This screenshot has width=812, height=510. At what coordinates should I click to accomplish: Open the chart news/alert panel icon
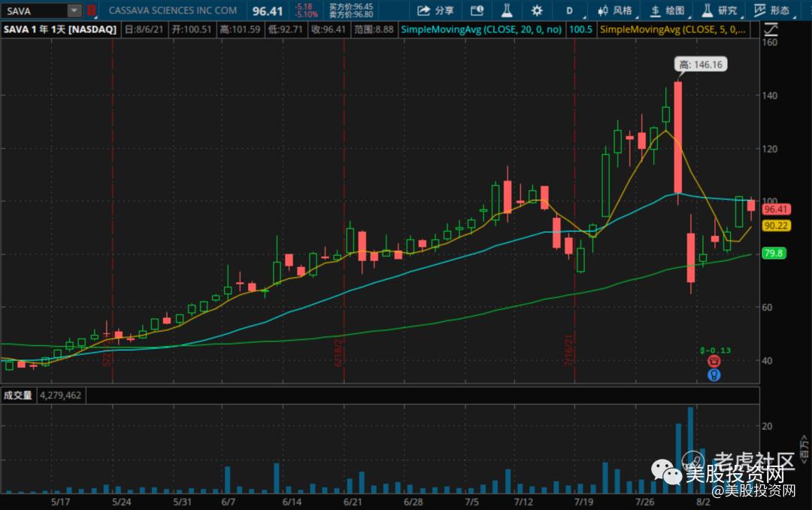[x=477, y=11]
